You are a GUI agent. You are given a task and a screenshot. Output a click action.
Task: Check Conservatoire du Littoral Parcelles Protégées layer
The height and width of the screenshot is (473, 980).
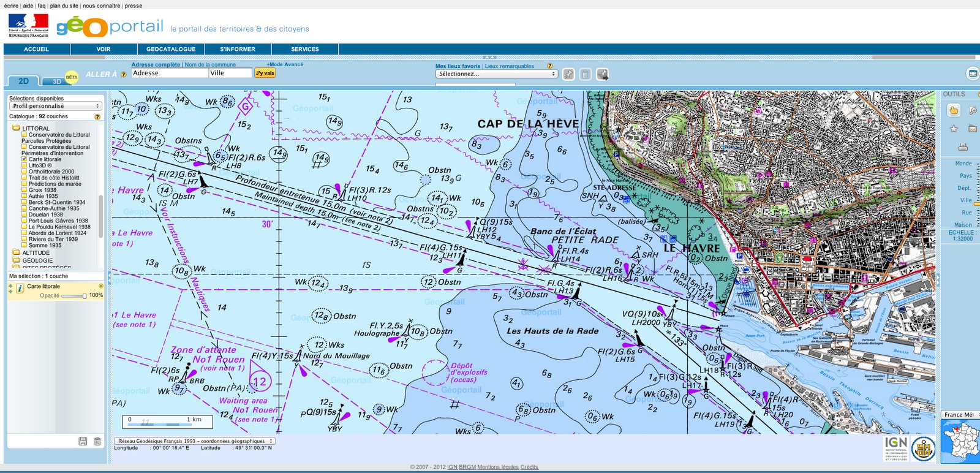click(24, 135)
